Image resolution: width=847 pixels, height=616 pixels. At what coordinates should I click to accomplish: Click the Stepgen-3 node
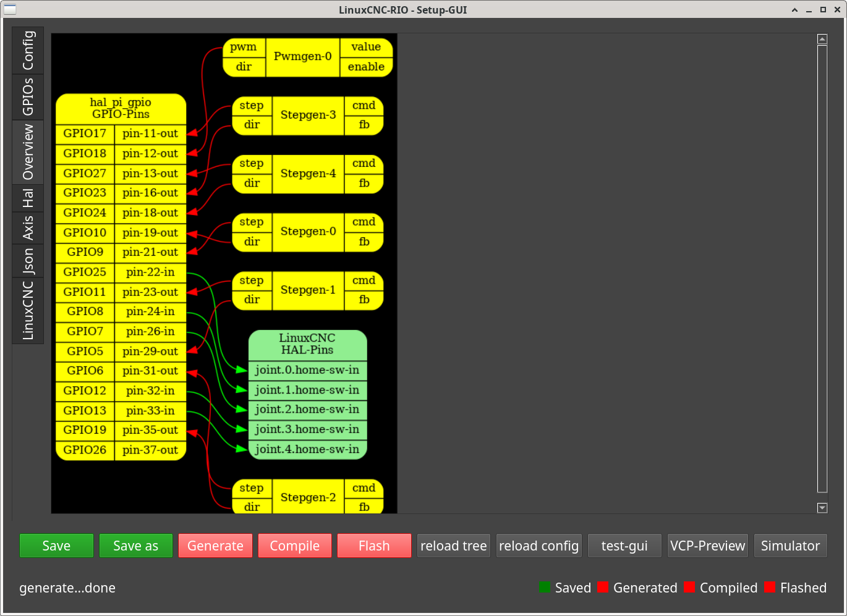coord(308,116)
